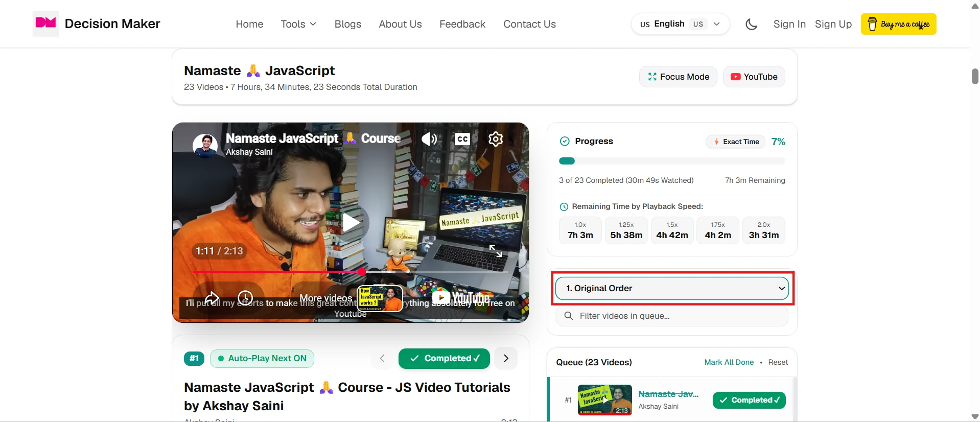Open the first queue video thumbnail

[x=605, y=400]
